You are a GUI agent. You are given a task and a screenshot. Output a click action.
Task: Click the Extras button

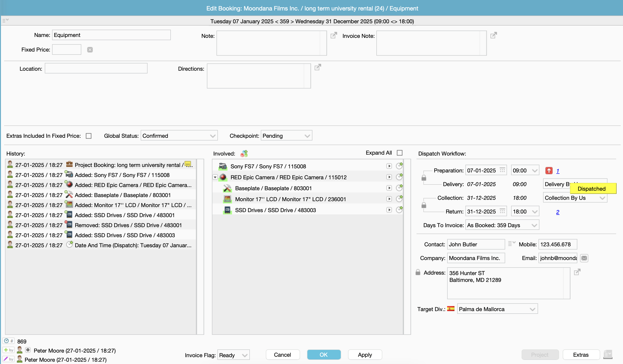[581, 355]
